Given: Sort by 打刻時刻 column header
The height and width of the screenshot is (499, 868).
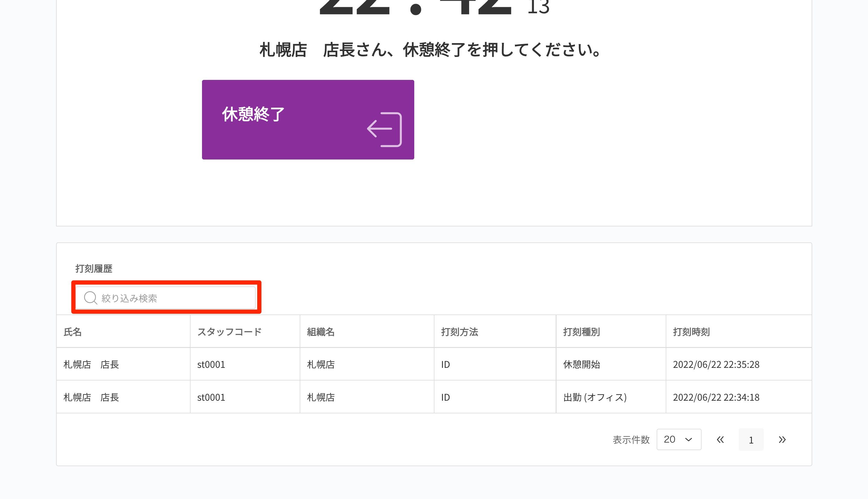Looking at the screenshot, I should pyautogui.click(x=691, y=331).
